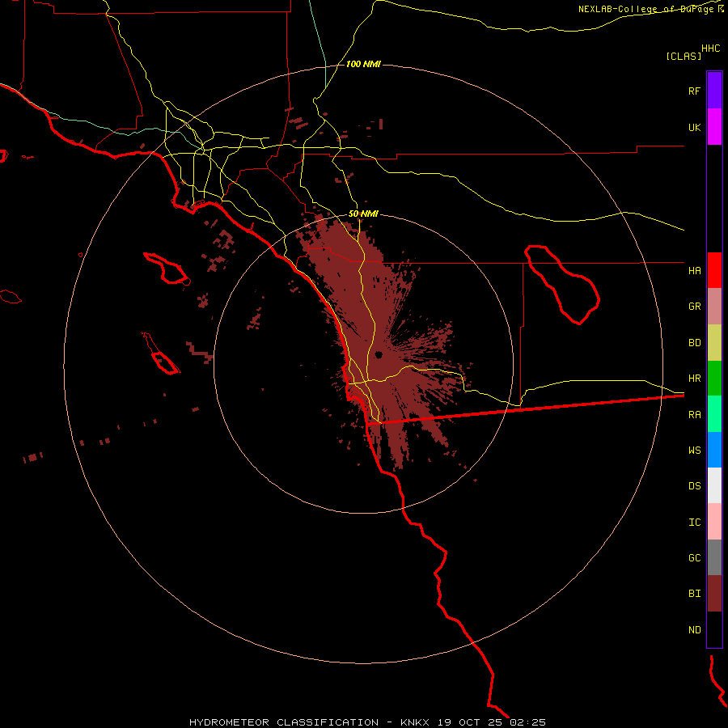
Task: Click the 'HHC' product label
Action: click(x=710, y=49)
